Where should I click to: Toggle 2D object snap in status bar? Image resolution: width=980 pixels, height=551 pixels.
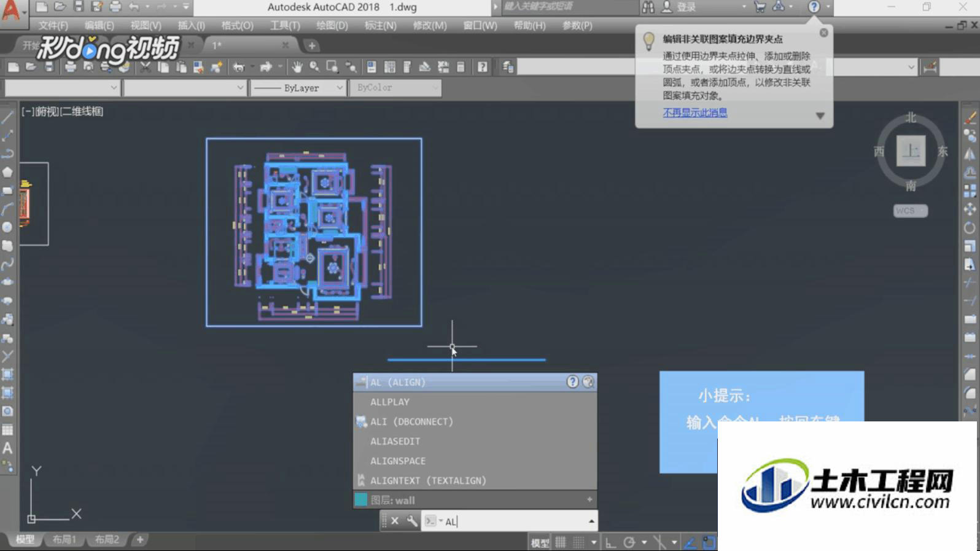click(709, 542)
